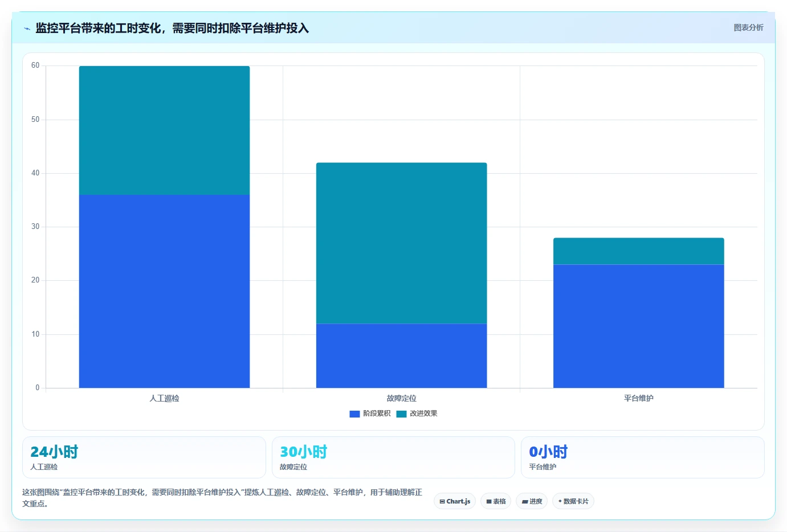The width and height of the screenshot is (787, 532).
Task: Click the teal 平台维护 bar segment
Action: (x=638, y=251)
